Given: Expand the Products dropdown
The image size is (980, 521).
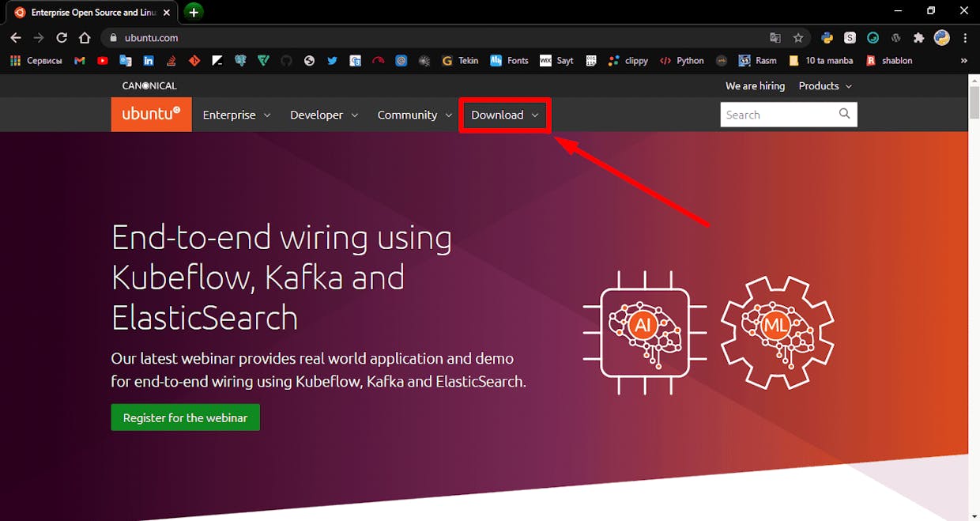Looking at the screenshot, I should pyautogui.click(x=825, y=85).
